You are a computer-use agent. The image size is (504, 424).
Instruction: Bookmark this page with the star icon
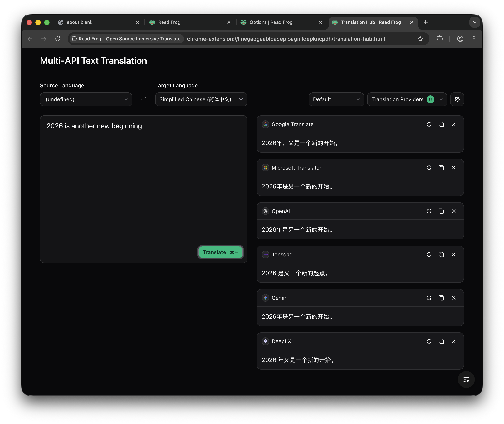(420, 39)
